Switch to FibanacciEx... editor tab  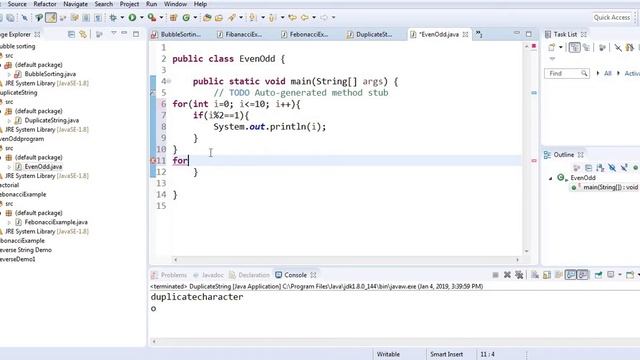point(240,35)
